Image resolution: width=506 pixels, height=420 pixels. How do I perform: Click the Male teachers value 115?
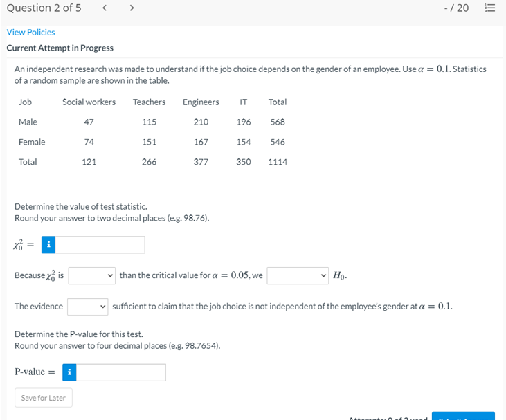[149, 122]
